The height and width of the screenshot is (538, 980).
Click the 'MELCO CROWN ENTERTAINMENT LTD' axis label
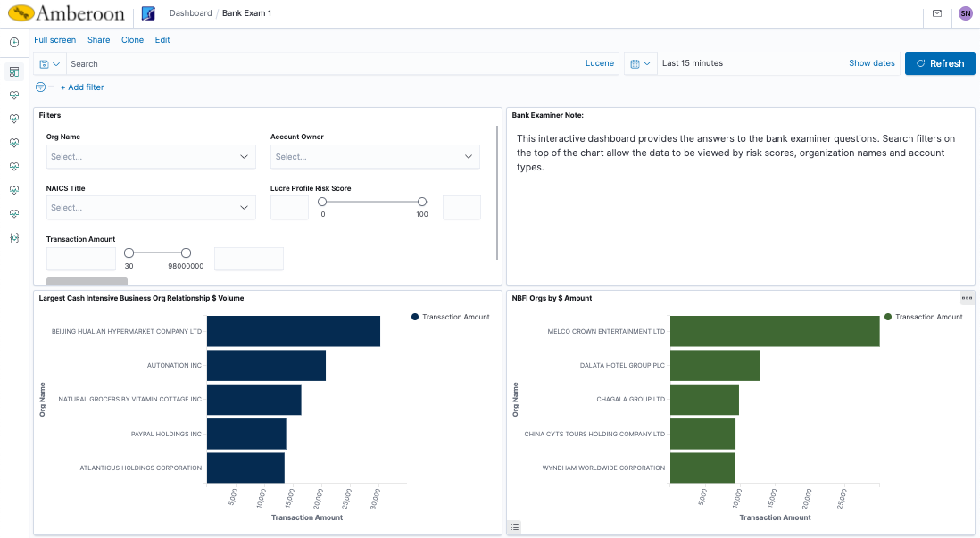[x=606, y=331]
